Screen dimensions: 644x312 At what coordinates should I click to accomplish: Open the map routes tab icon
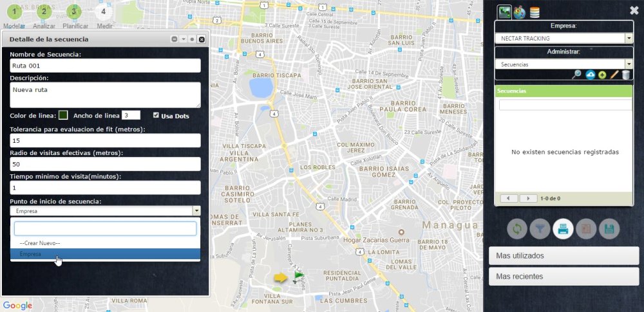(x=504, y=12)
